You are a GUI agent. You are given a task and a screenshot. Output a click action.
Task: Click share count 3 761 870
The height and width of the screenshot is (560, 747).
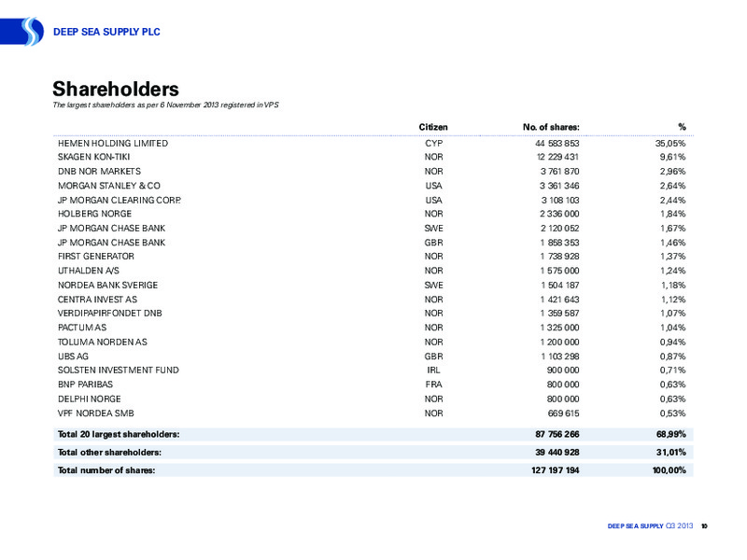pyautogui.click(x=559, y=172)
